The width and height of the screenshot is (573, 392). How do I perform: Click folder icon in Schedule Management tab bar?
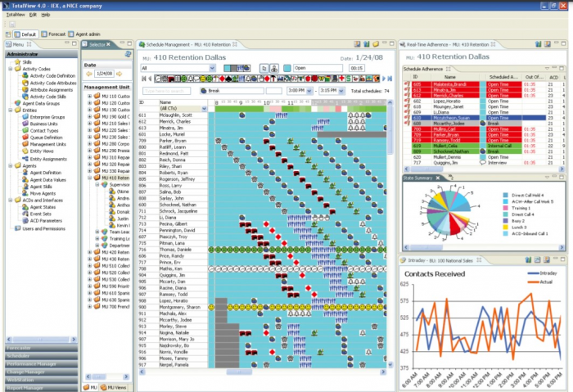click(376, 44)
